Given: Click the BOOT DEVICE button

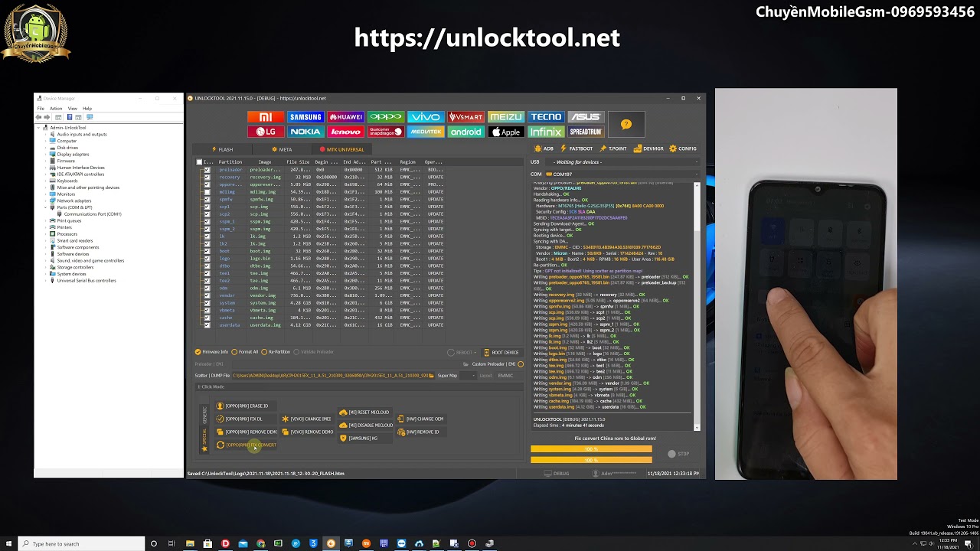Looking at the screenshot, I should tap(501, 353).
